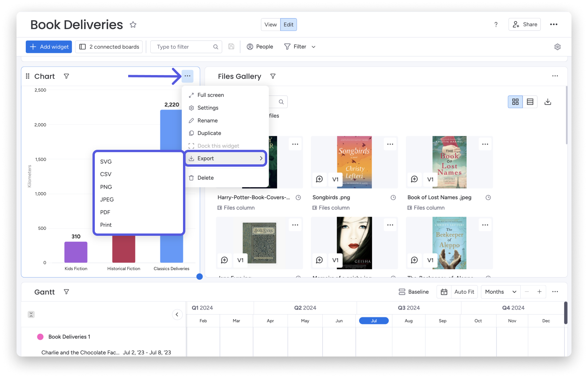Open the Songbirds book cover thumbnail
Viewport: 588px width, 378px height.
pyautogui.click(x=354, y=162)
